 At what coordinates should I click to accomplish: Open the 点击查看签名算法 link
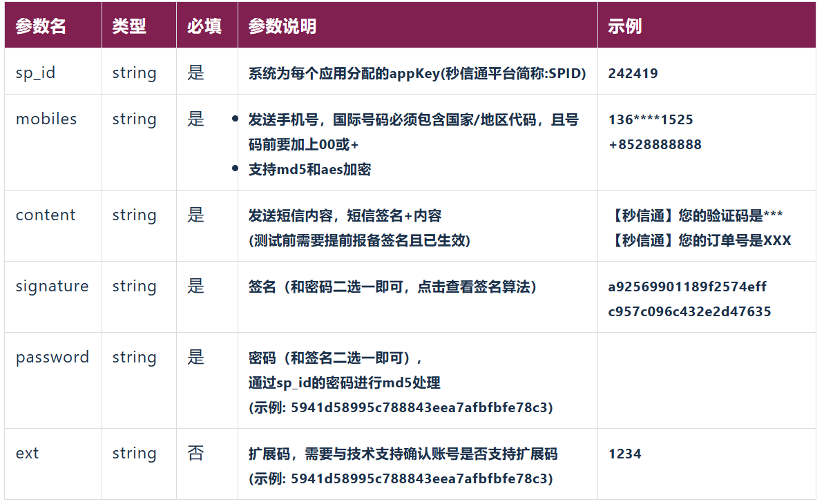click(477, 287)
